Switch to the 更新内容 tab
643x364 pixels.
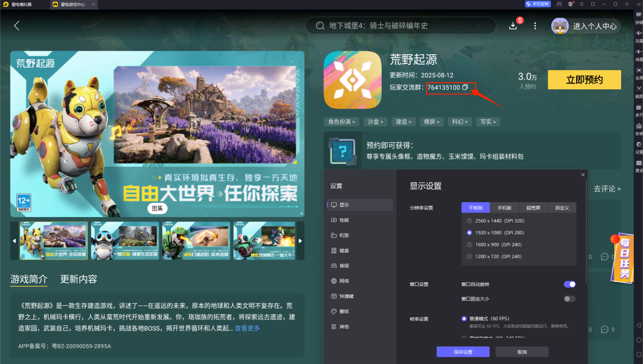79,279
